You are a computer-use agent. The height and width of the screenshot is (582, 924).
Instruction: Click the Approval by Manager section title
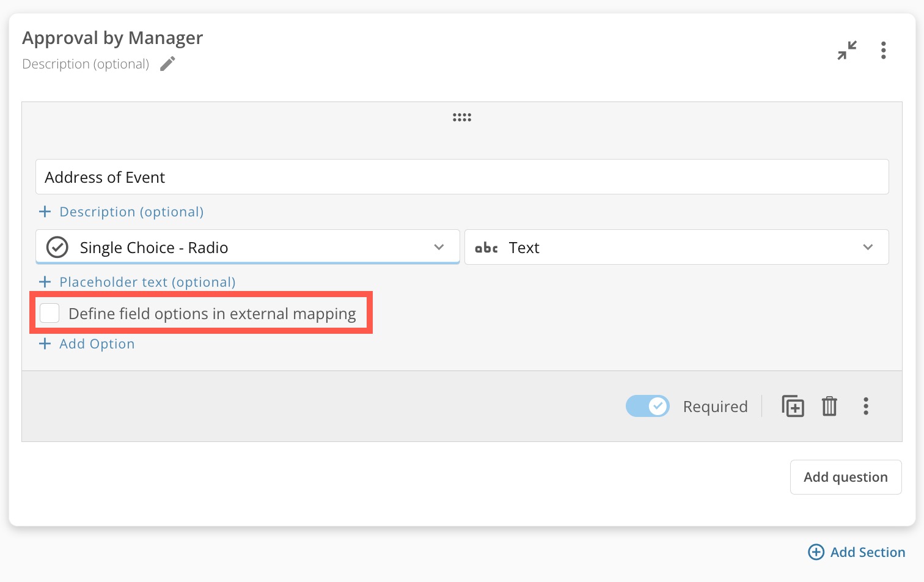112,38
